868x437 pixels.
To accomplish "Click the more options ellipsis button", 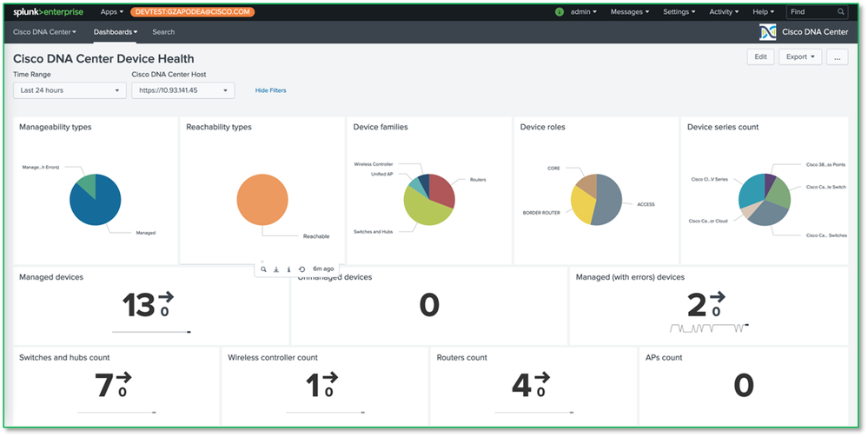I will coord(837,56).
